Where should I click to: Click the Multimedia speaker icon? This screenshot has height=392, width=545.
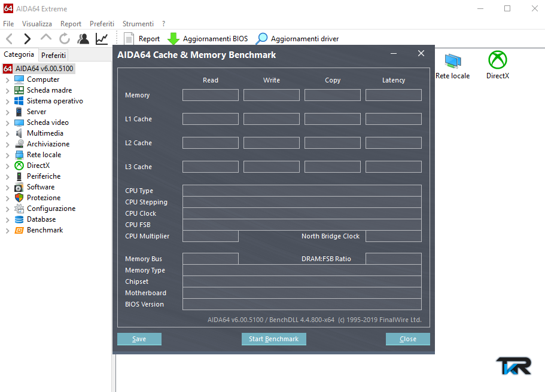(x=19, y=133)
